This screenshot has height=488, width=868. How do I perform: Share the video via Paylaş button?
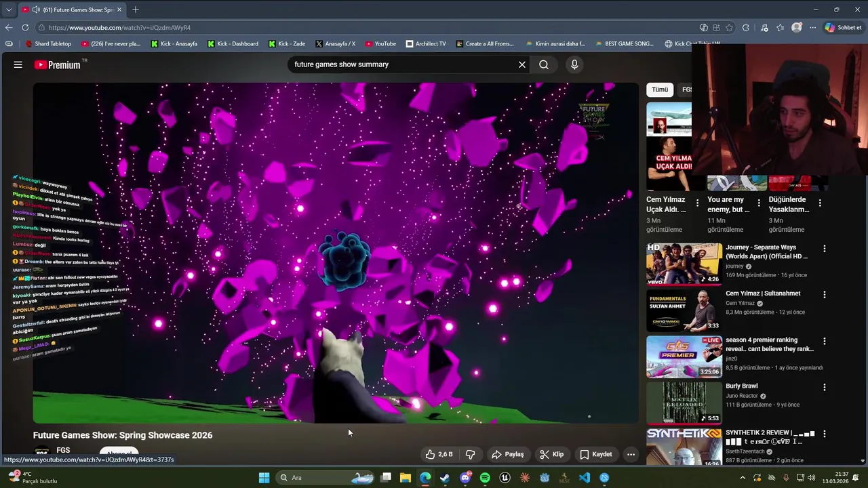point(508,454)
